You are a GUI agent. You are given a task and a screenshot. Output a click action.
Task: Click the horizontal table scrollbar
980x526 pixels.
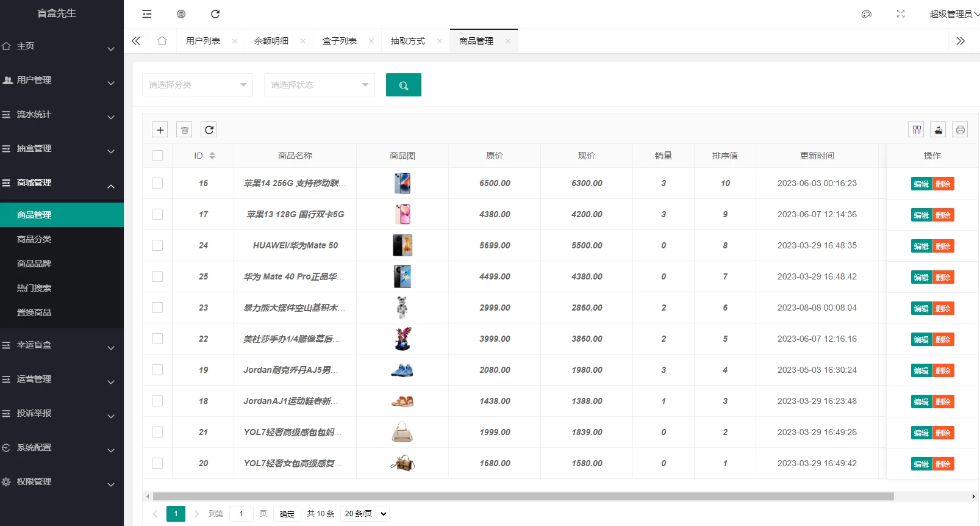point(523,497)
